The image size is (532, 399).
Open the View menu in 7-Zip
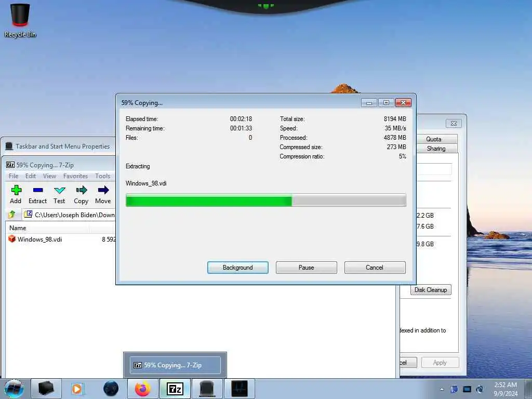pos(49,176)
